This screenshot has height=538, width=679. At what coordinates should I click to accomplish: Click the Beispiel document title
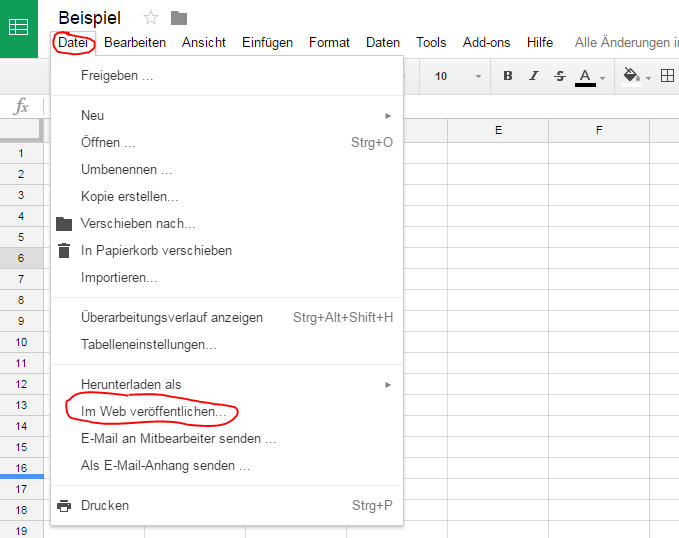89,17
